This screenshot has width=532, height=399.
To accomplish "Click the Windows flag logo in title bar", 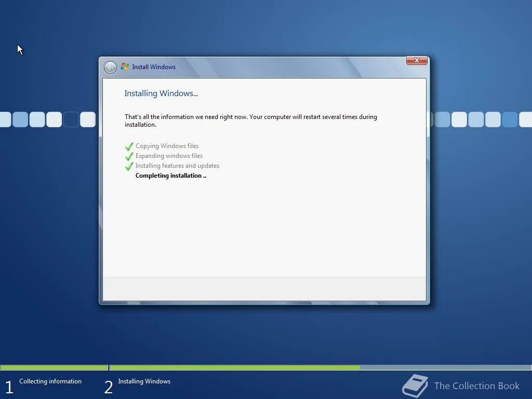I will click(x=125, y=67).
